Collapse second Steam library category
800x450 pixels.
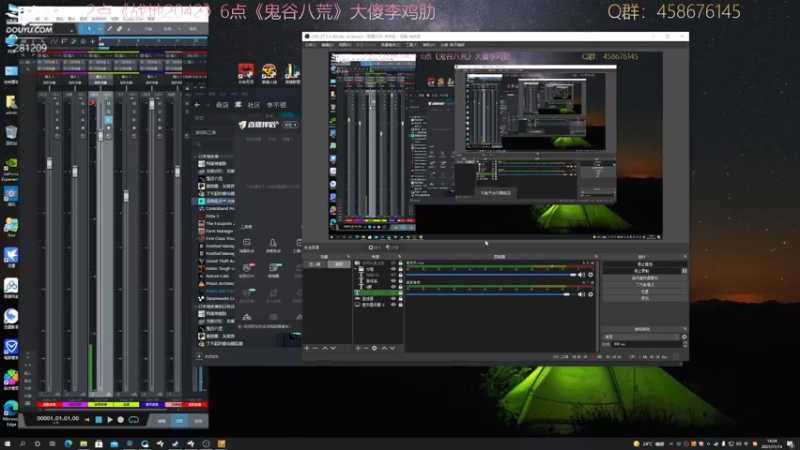(x=195, y=306)
